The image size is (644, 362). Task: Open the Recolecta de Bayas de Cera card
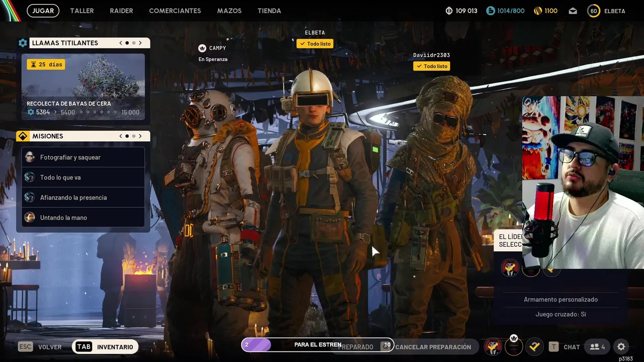pos(83,87)
